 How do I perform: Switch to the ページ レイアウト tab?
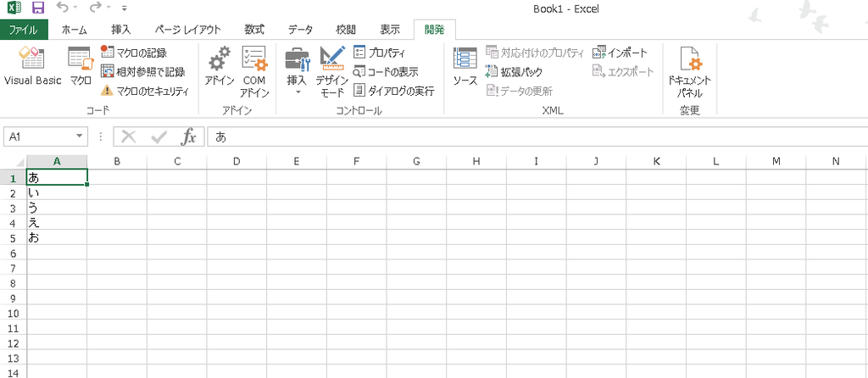[x=187, y=30]
